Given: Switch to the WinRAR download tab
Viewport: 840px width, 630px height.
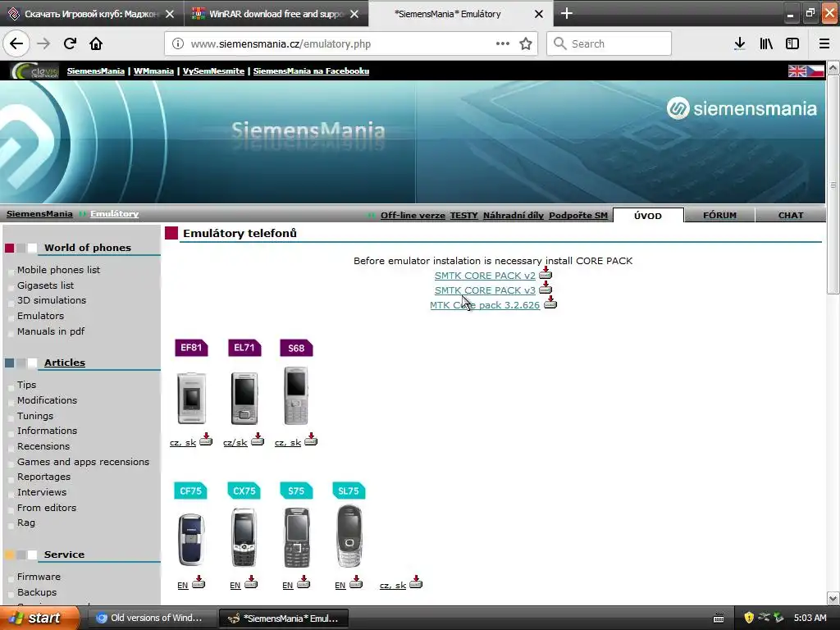Looking at the screenshot, I should (x=276, y=14).
